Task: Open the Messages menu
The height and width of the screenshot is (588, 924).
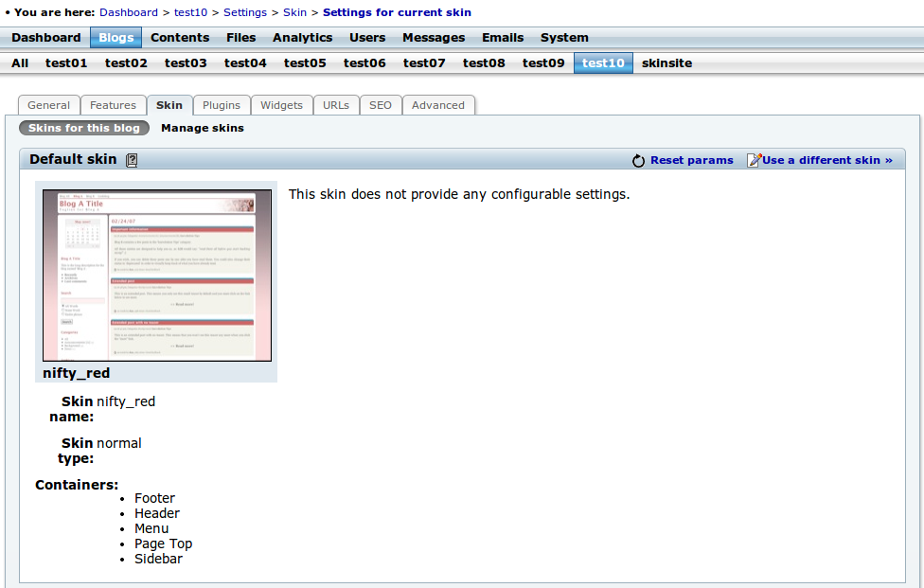Action: [434, 38]
